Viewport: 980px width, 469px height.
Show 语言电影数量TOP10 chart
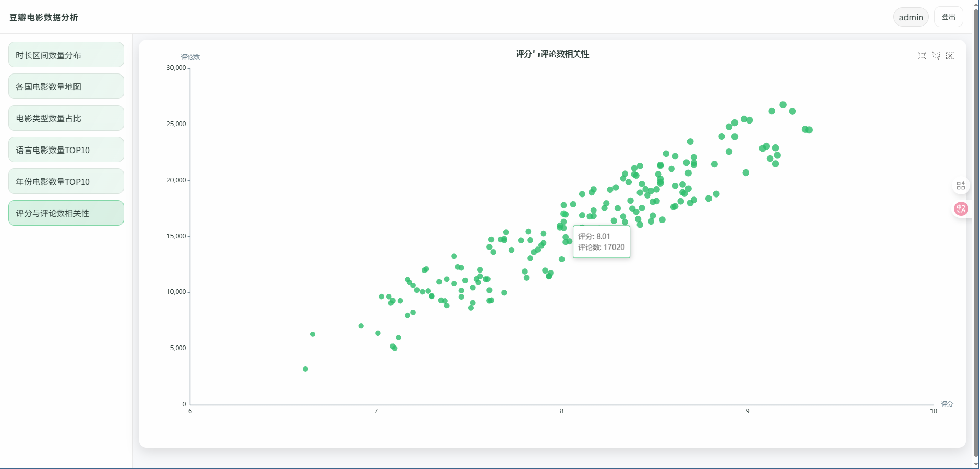(x=66, y=150)
